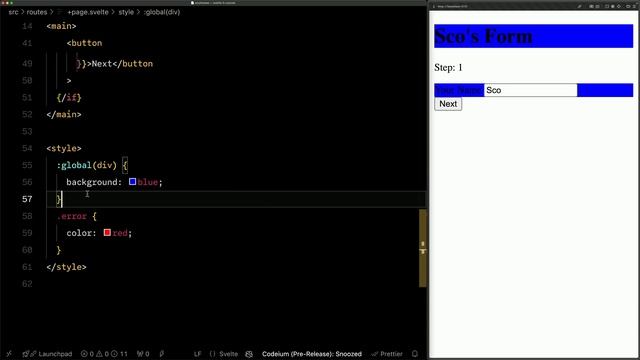Click line number 57 in the gutter
Screen dimensions: 640x360
27,199
